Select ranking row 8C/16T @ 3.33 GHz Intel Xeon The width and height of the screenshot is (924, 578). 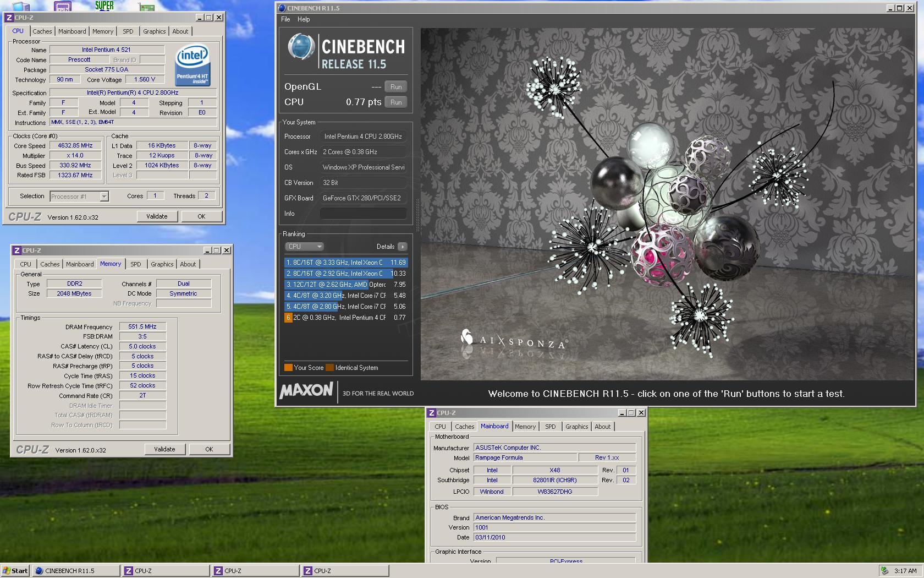click(346, 263)
